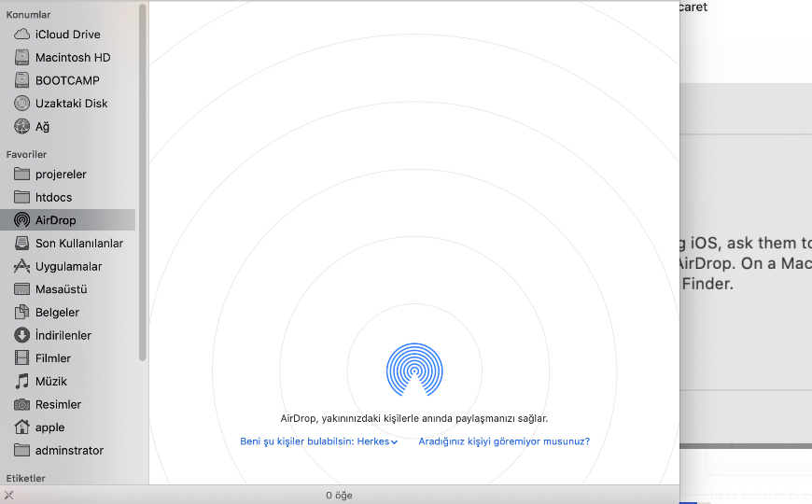Select iCloud Drive in sidebar
This screenshot has width=812, height=504.
pos(68,35)
